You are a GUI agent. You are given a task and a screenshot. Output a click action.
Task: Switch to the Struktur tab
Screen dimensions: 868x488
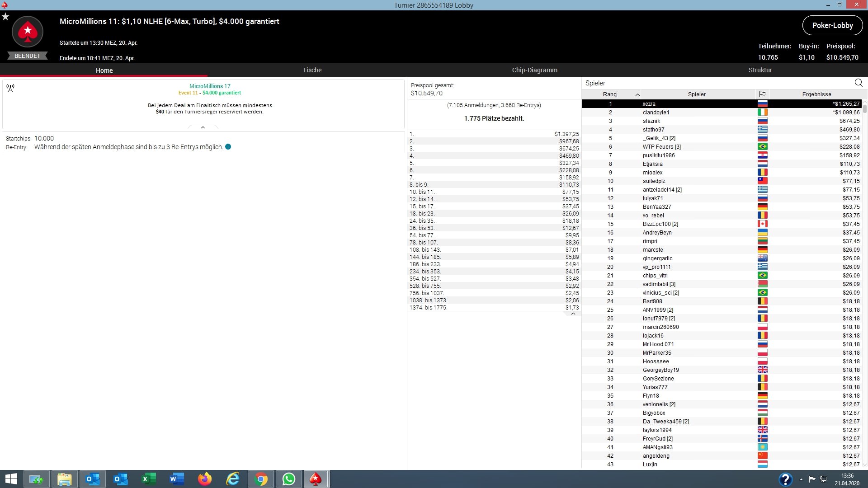pos(760,70)
